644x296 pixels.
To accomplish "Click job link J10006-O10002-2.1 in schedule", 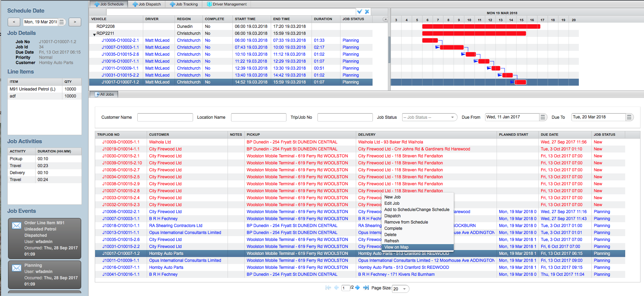I will click(x=120, y=40).
